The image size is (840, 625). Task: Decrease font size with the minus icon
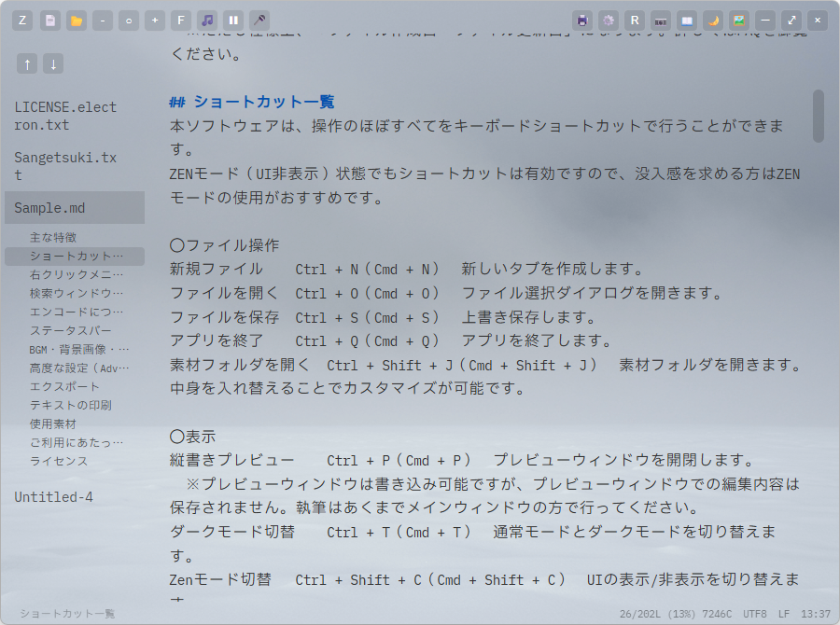[x=103, y=20]
